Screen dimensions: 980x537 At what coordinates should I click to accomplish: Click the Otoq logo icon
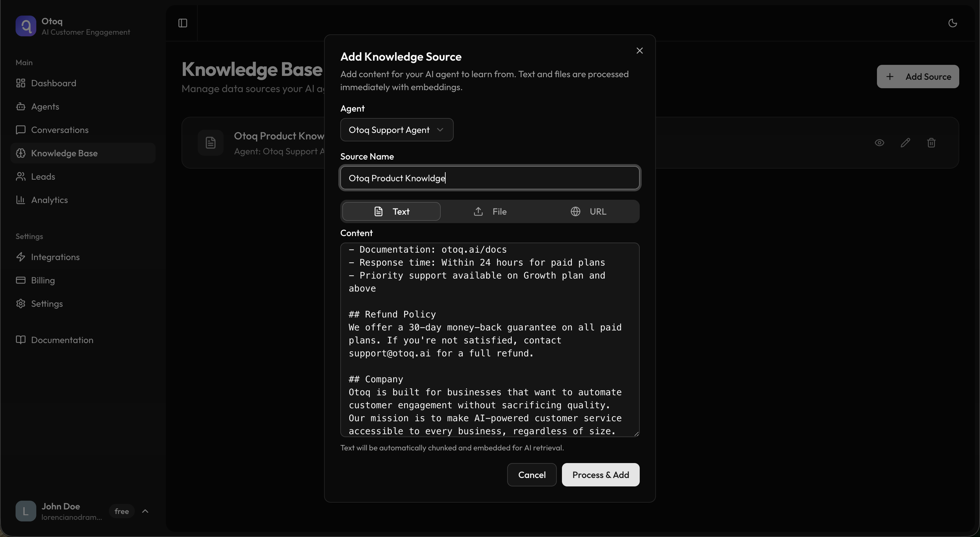click(26, 26)
